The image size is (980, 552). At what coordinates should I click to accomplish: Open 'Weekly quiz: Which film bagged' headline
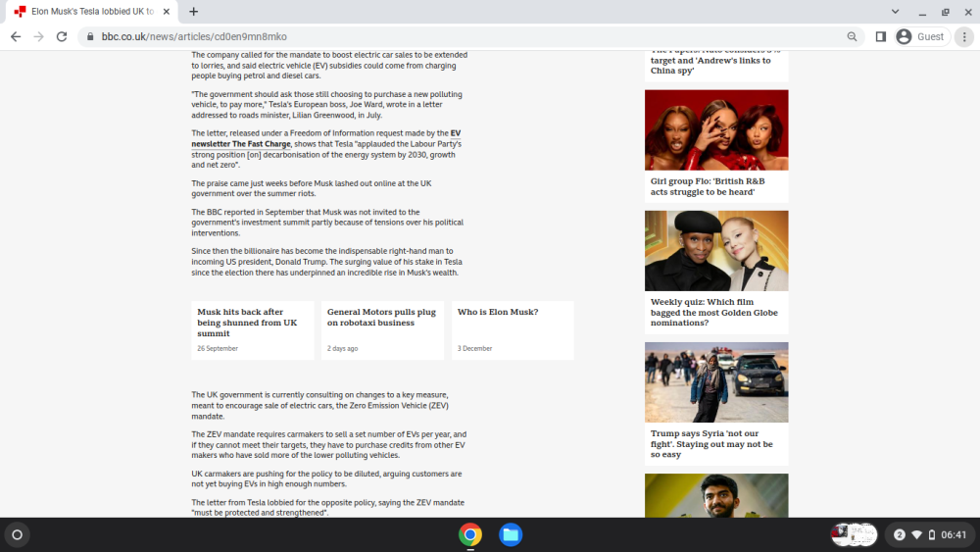[x=713, y=312]
